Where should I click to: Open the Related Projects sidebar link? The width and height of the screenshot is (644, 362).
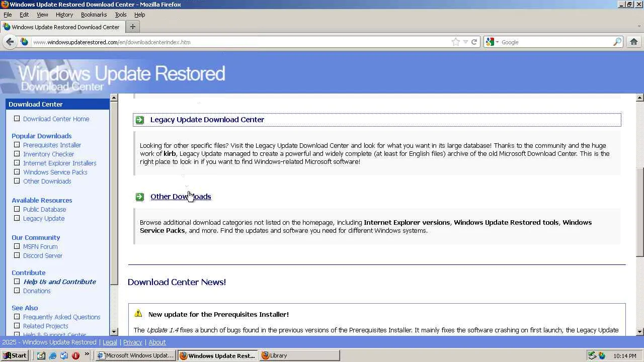click(x=45, y=326)
